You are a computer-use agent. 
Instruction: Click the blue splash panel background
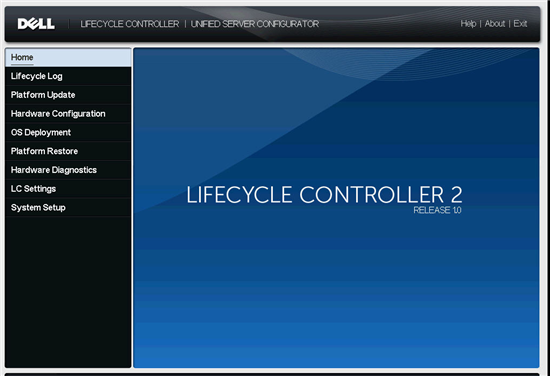[336, 288]
